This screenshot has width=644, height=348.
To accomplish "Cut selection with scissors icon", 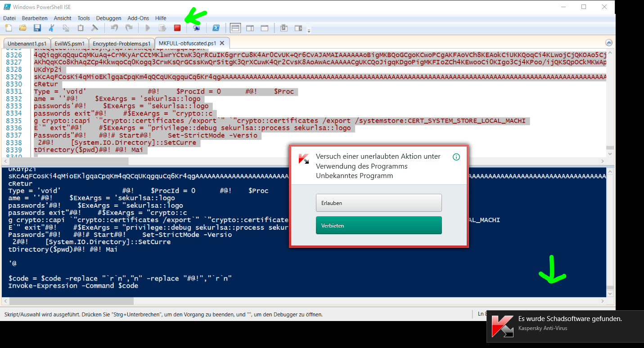I will tap(51, 28).
